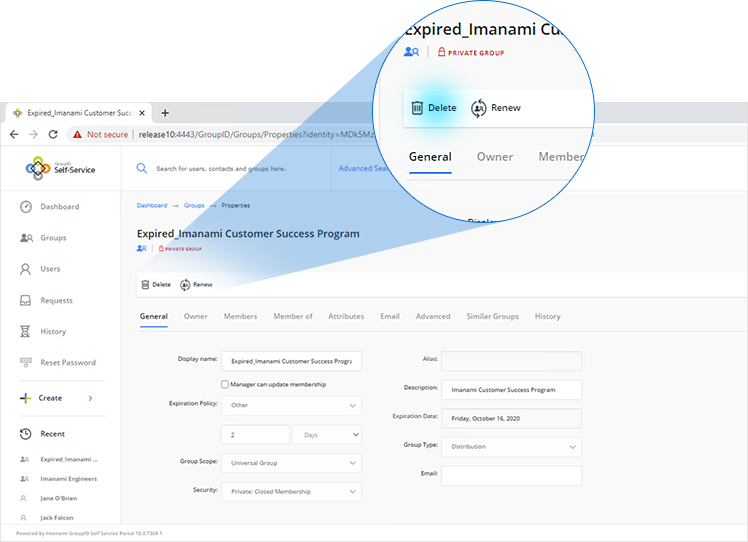Image resolution: width=748 pixels, height=542 pixels.
Task: Open the Expiration Policy dropdown
Action: click(291, 406)
